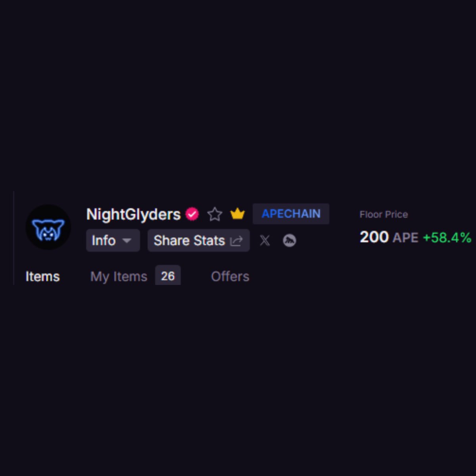Viewport: 476px width, 476px height.
Task: Click the NightGlyders collection name
Action: pos(133,215)
